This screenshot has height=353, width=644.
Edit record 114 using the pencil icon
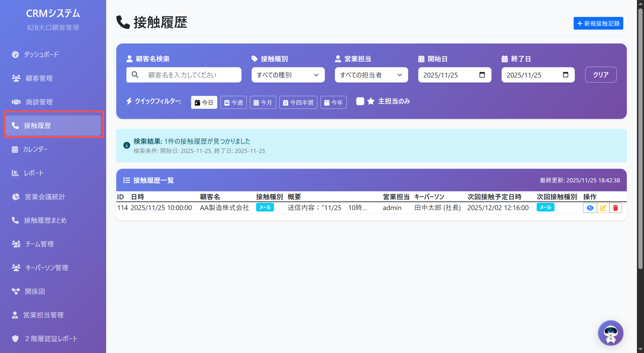(603, 208)
